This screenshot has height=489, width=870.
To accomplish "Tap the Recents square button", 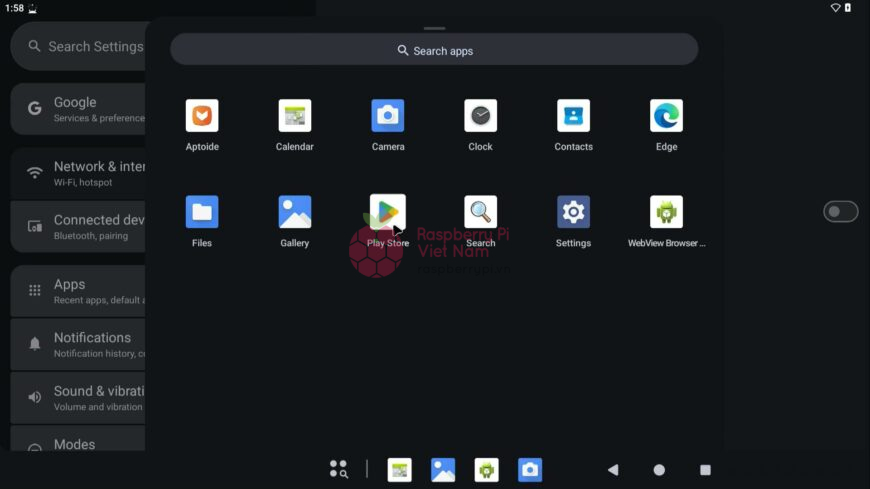I will (x=705, y=470).
